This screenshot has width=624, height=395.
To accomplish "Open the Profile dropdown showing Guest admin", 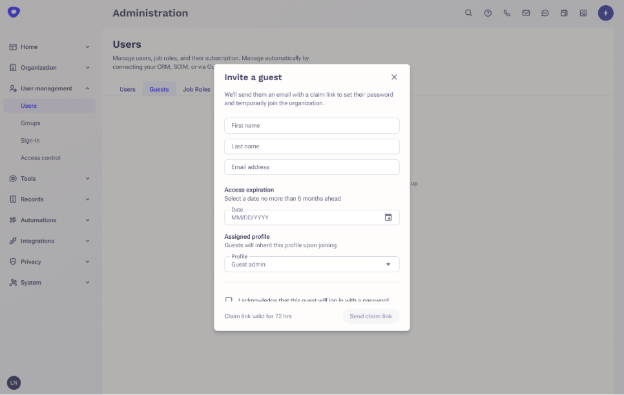I will coord(312,264).
